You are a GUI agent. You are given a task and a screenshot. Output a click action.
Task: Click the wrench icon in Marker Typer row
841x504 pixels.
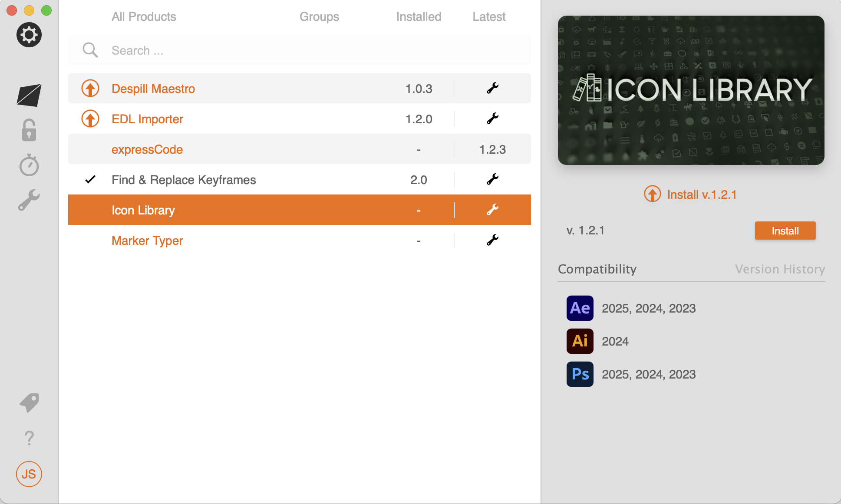coord(492,240)
